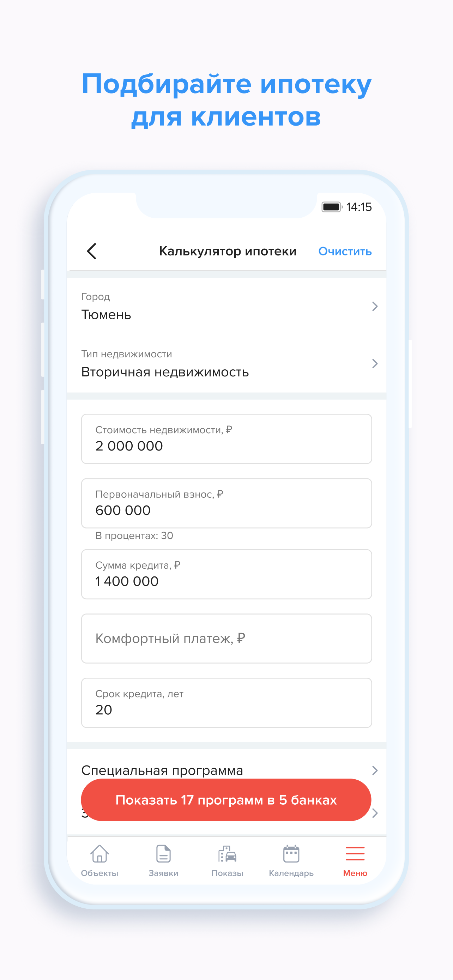453x980 pixels.
Task: Click Показать 17 программ в 5 банках
Action: coord(226,800)
